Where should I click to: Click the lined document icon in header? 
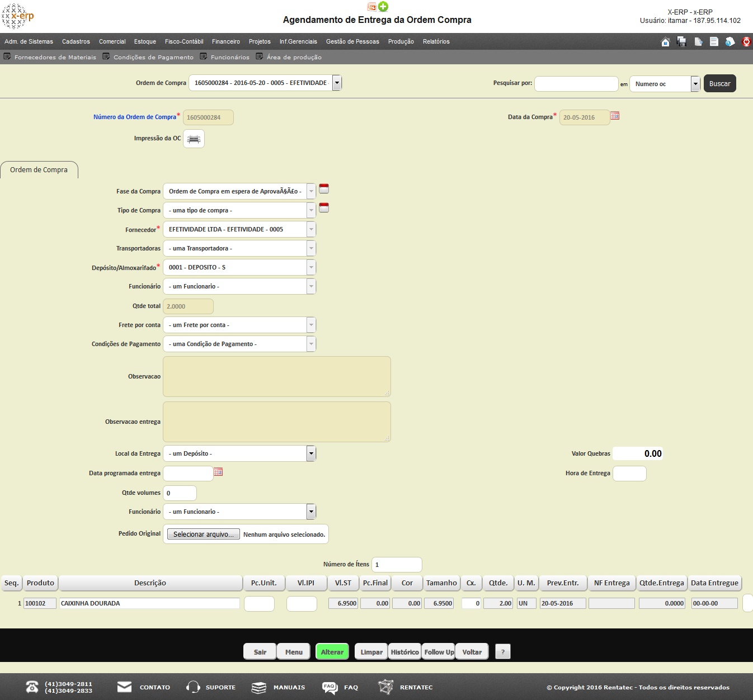tap(714, 41)
